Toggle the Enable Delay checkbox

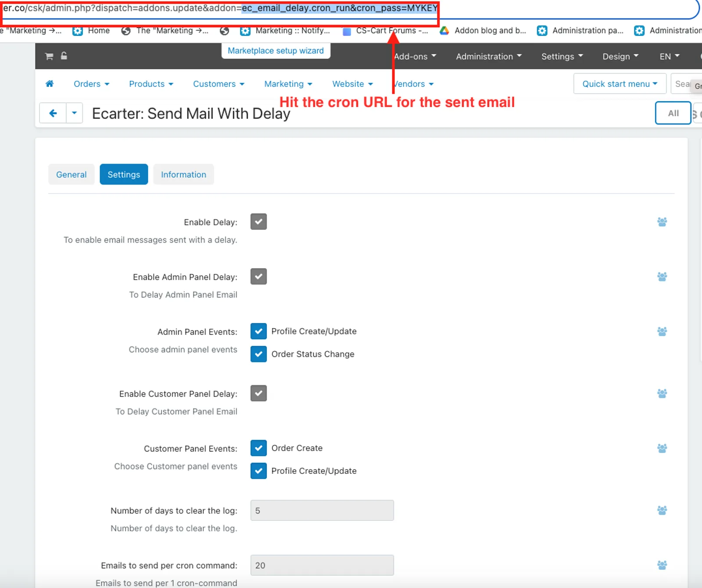tap(258, 222)
